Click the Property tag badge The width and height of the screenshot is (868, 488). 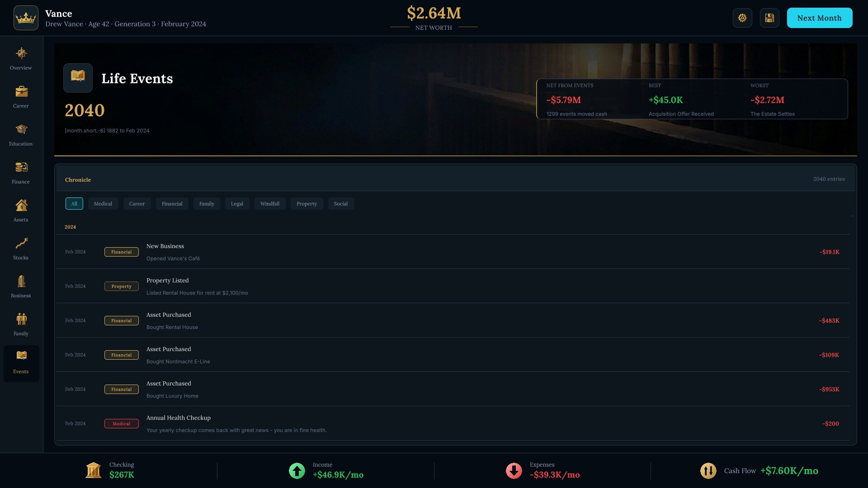coord(122,286)
